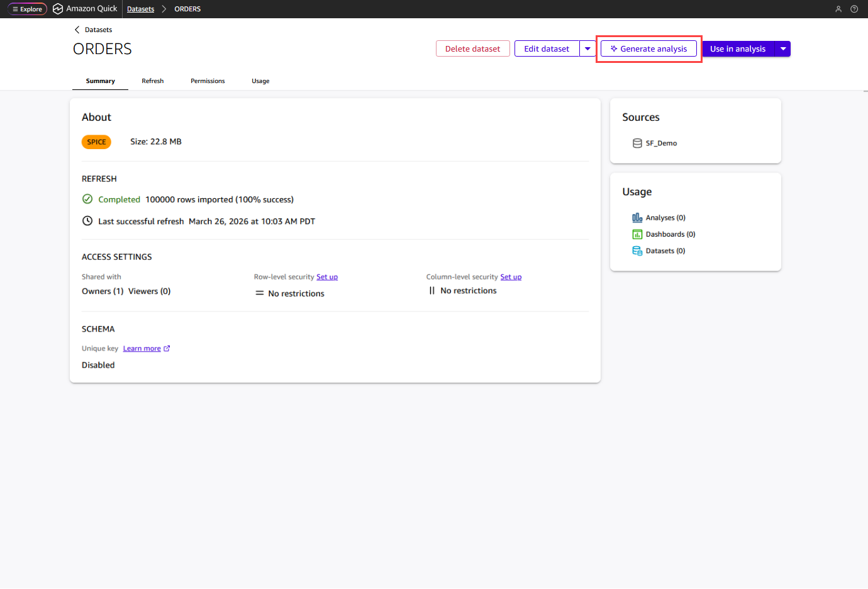Open the account profile icon
This screenshot has width=868, height=589.
pos(838,9)
